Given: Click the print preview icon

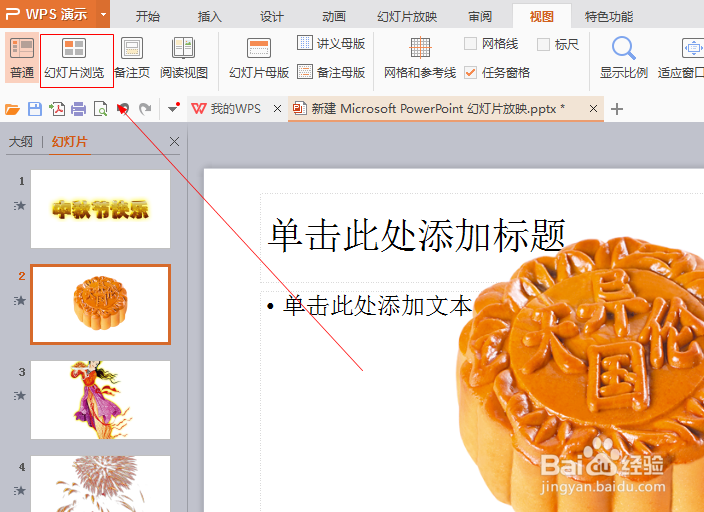Looking at the screenshot, I should point(101,109).
